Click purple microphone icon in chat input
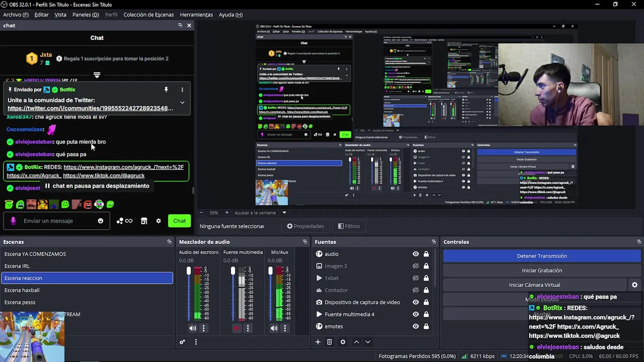 click(13, 221)
